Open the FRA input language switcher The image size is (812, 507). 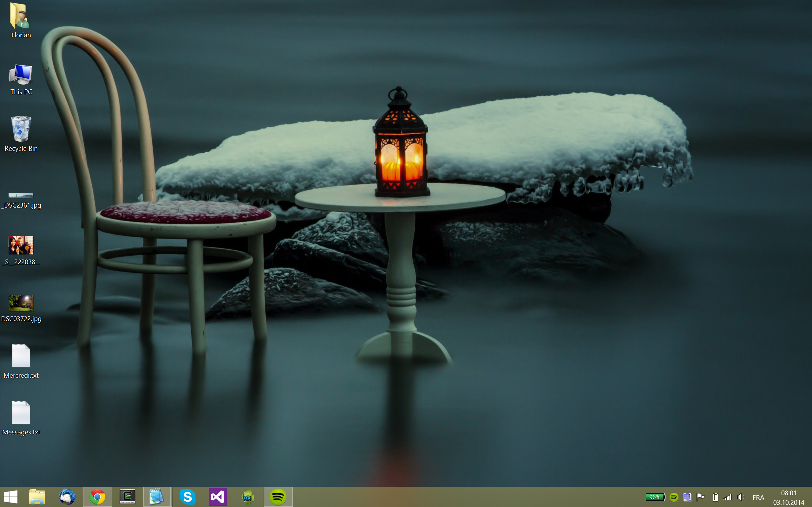(758, 497)
